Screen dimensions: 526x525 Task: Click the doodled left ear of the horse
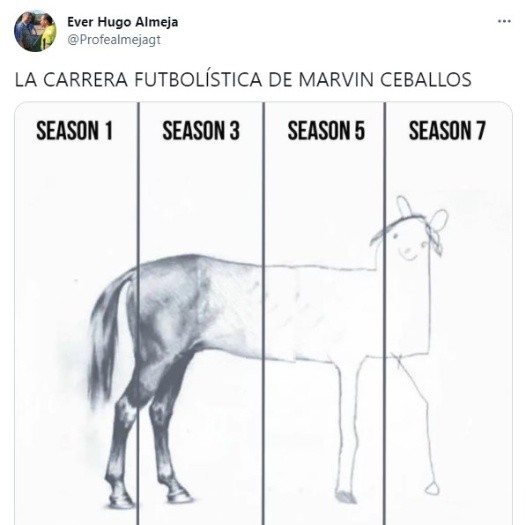[x=404, y=207]
